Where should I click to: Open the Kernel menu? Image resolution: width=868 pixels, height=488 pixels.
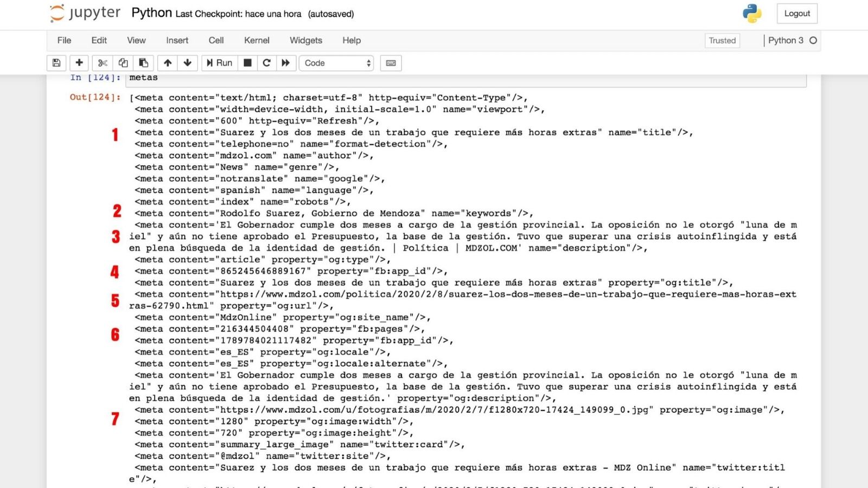(x=257, y=40)
